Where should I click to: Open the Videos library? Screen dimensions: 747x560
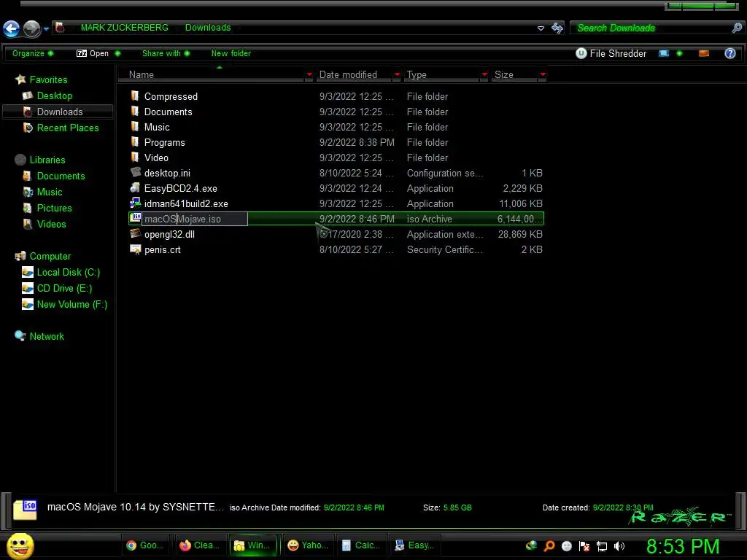[x=52, y=224]
